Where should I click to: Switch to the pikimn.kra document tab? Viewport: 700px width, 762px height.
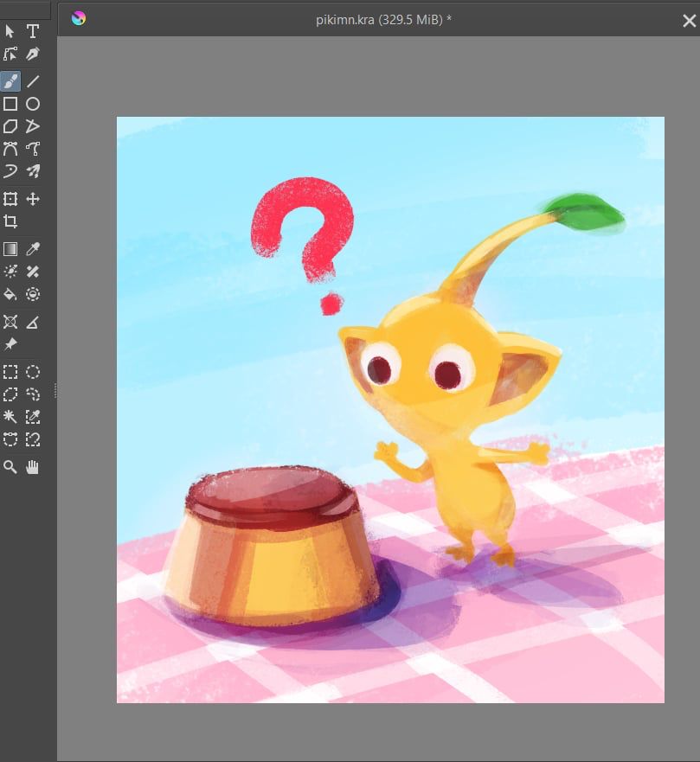(383, 19)
